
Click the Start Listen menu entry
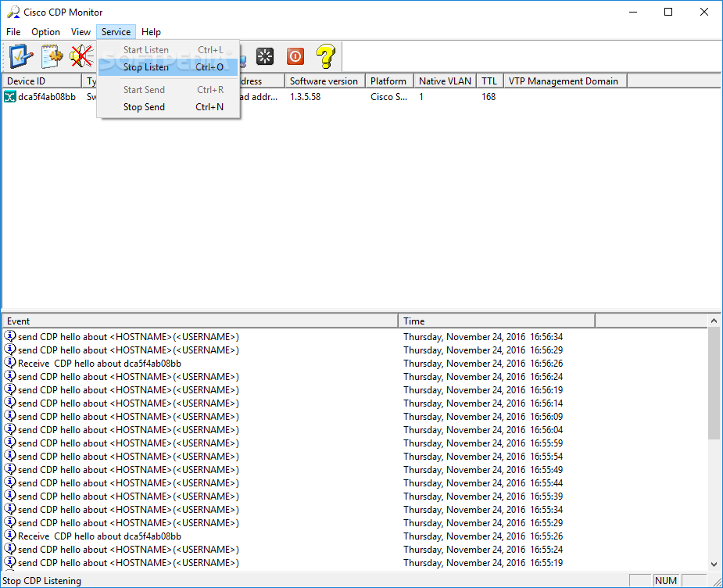168,50
